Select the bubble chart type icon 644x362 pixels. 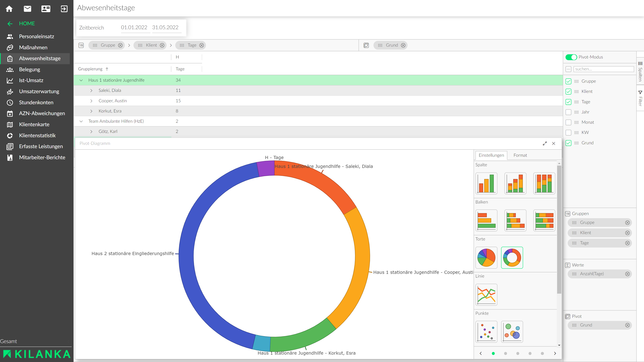[x=512, y=331]
